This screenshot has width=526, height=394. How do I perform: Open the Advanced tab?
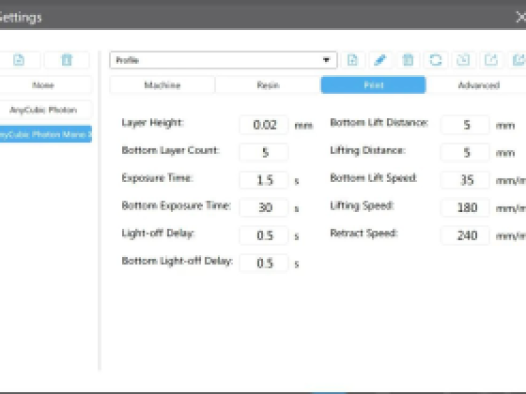coord(479,85)
